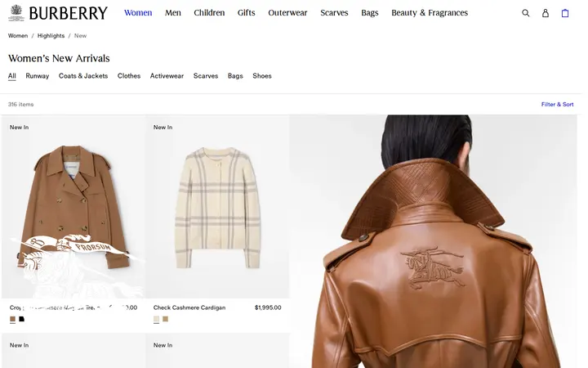Open the Check Cashmere Cardigan image
This screenshot has height=368, width=588.
tap(217, 207)
